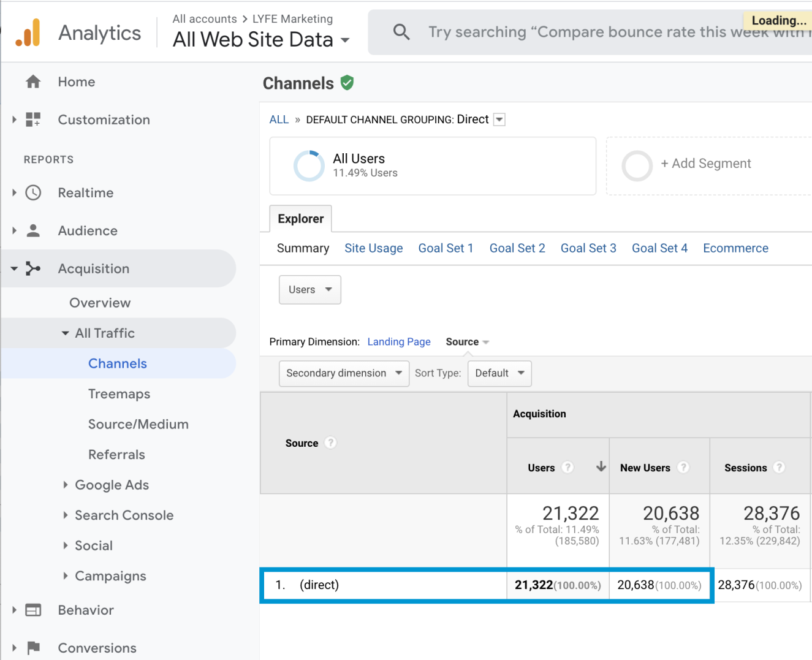Click the Conversions flag icon
Image resolution: width=812 pixels, height=660 pixels.
click(x=33, y=648)
